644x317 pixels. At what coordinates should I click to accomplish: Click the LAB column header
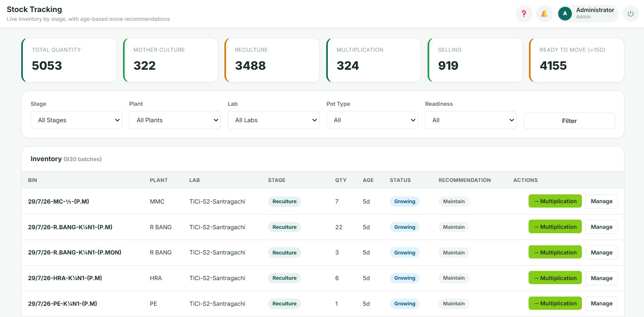(194, 180)
